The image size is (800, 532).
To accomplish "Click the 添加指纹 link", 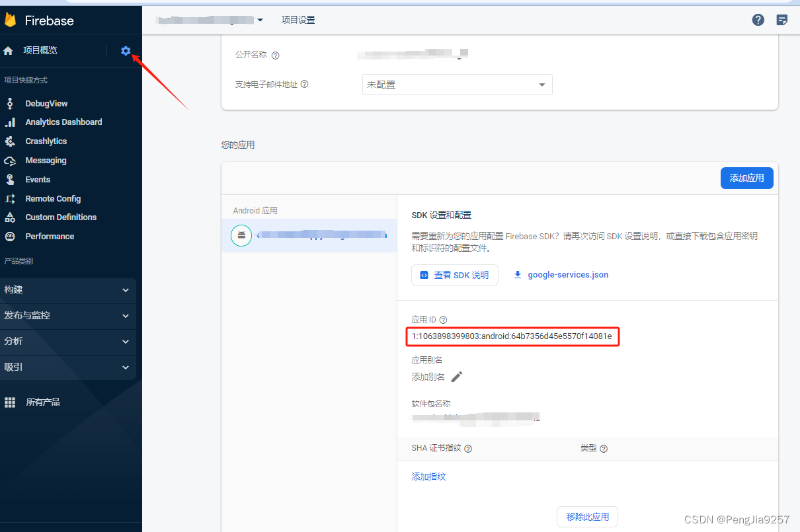I will pos(428,476).
